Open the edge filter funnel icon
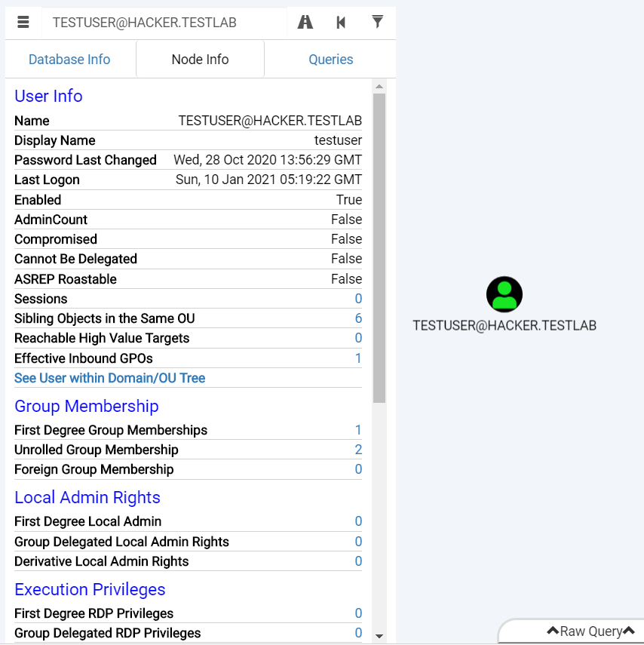The height and width of the screenshot is (645, 644). tap(378, 22)
